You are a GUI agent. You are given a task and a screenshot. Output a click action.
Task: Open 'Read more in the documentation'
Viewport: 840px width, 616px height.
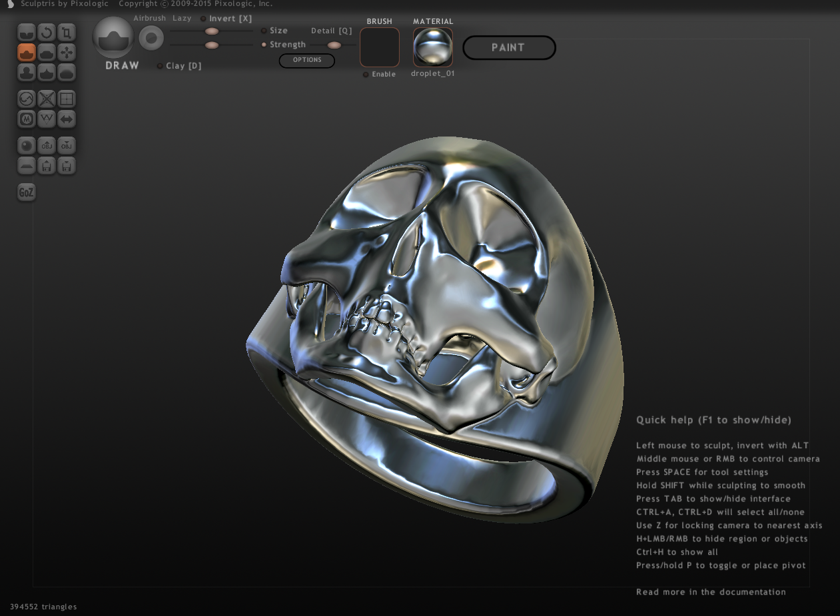click(711, 592)
